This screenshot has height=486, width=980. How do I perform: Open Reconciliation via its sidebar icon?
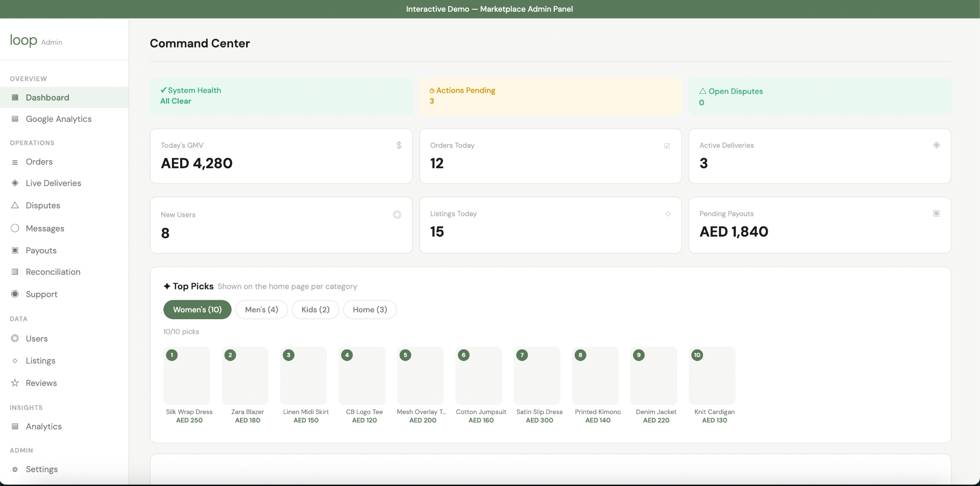coord(15,272)
